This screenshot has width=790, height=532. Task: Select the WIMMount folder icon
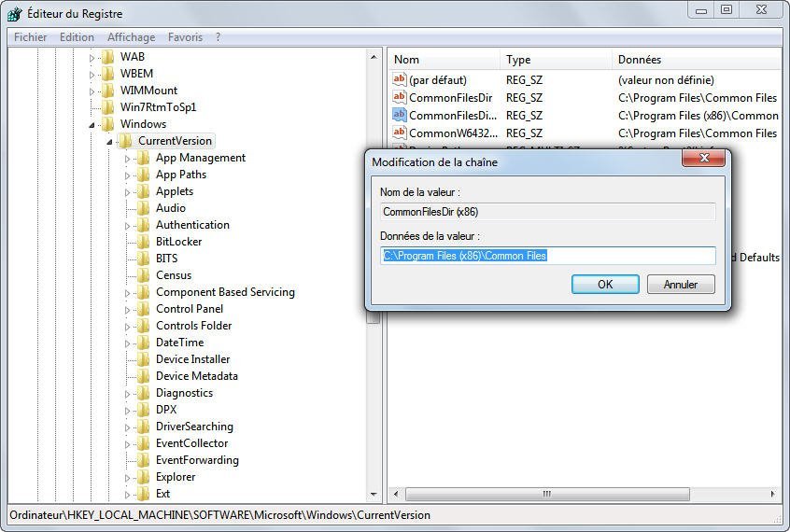[107, 91]
